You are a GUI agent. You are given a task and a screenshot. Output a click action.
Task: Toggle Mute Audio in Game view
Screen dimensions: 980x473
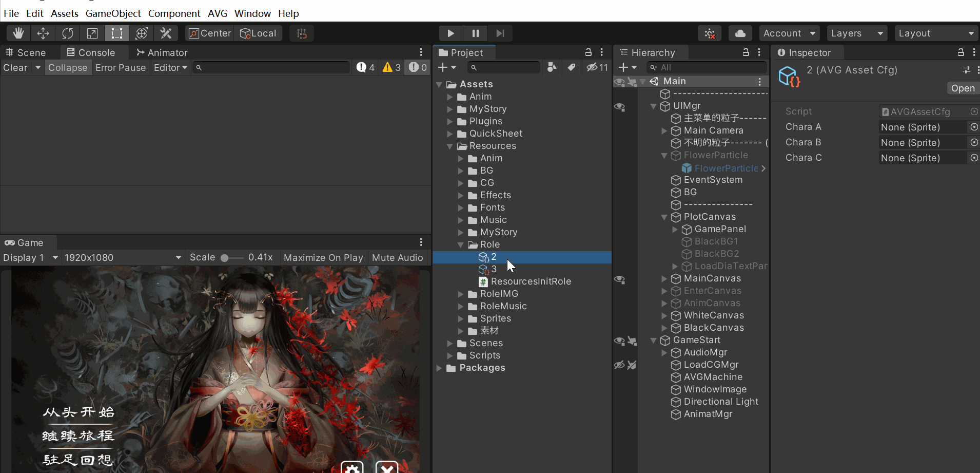click(x=398, y=258)
